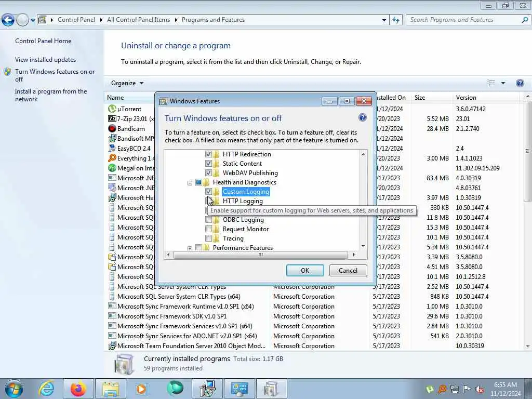
Task: Open Windows Media Player taskbar icon
Action: tap(141, 389)
